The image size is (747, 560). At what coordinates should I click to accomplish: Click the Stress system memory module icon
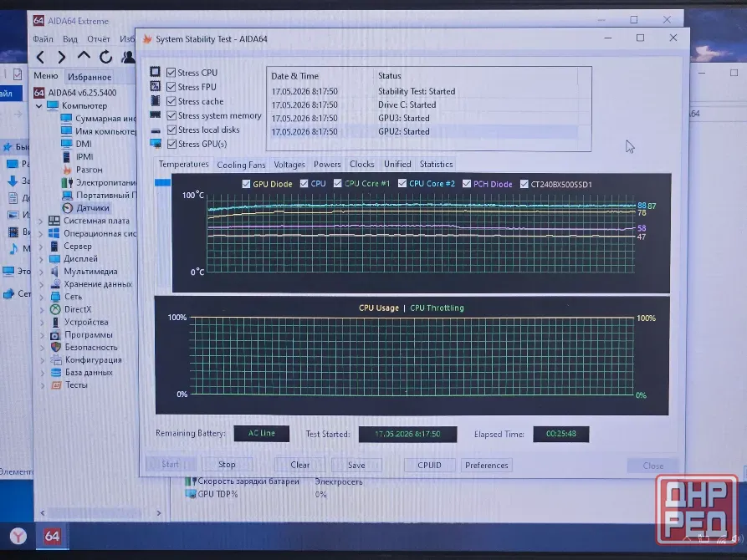[x=156, y=115]
